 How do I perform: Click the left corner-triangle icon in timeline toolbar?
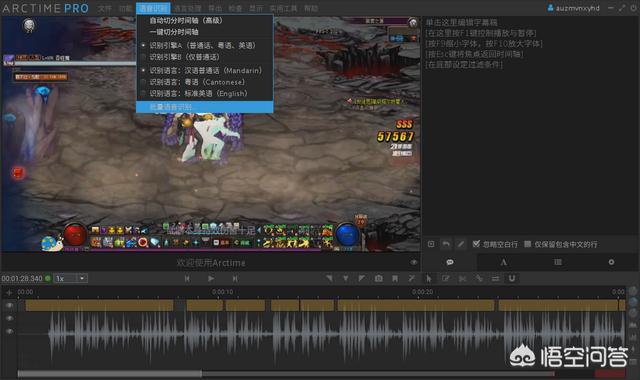point(329,278)
